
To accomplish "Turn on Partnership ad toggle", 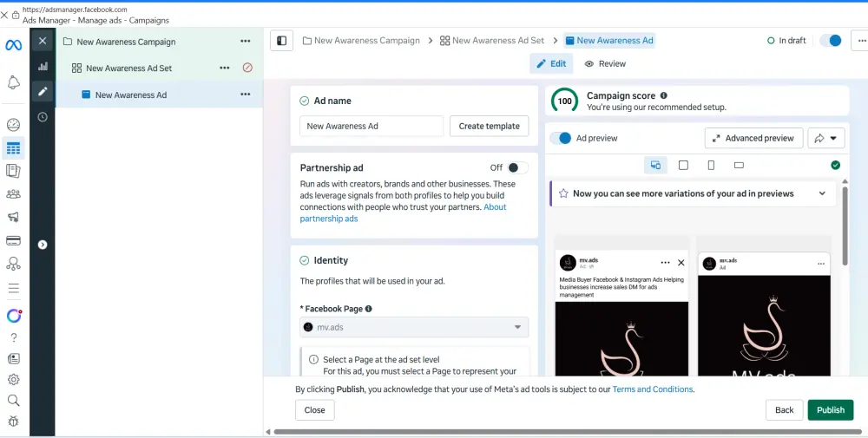I will [517, 167].
